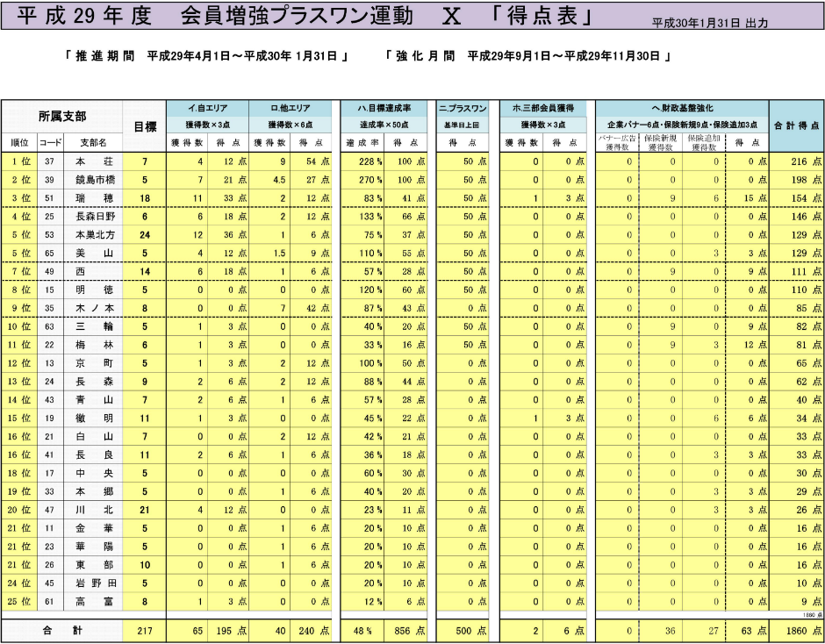The height and width of the screenshot is (644, 825).
Task: Select branch name 高富
Action: [94, 602]
